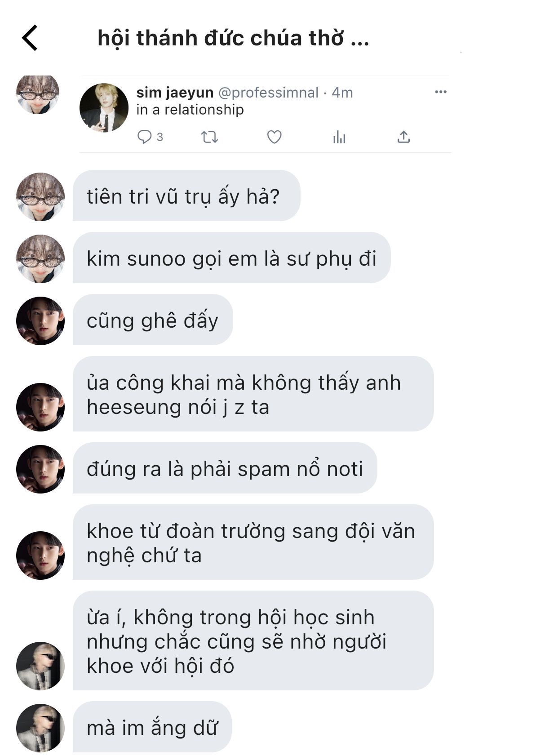The width and height of the screenshot is (558, 756).
Task: Select the 'sim jaeyun' display name
Action: click(x=175, y=93)
